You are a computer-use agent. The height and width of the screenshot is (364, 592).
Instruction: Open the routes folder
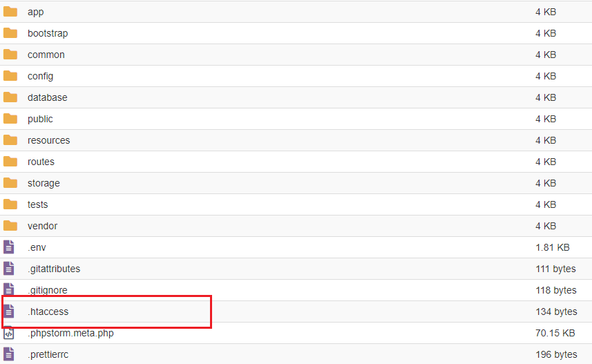click(x=41, y=162)
